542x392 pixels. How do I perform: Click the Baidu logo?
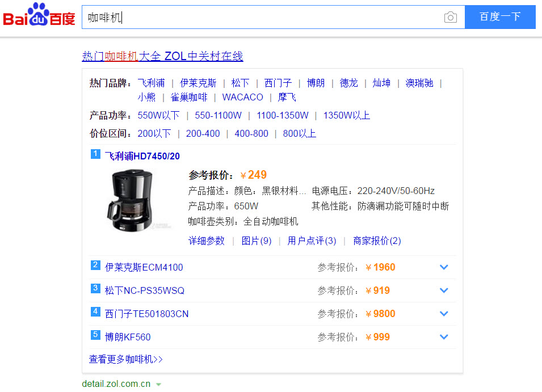[x=39, y=15]
